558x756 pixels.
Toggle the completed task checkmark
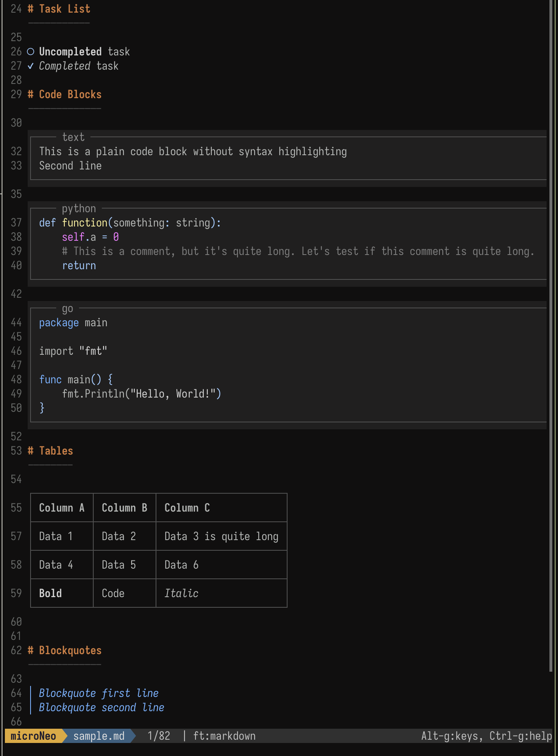pyautogui.click(x=31, y=66)
